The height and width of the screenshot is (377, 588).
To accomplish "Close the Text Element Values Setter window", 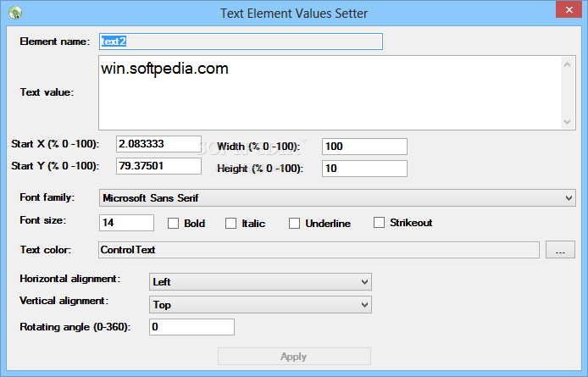I will (569, 10).
